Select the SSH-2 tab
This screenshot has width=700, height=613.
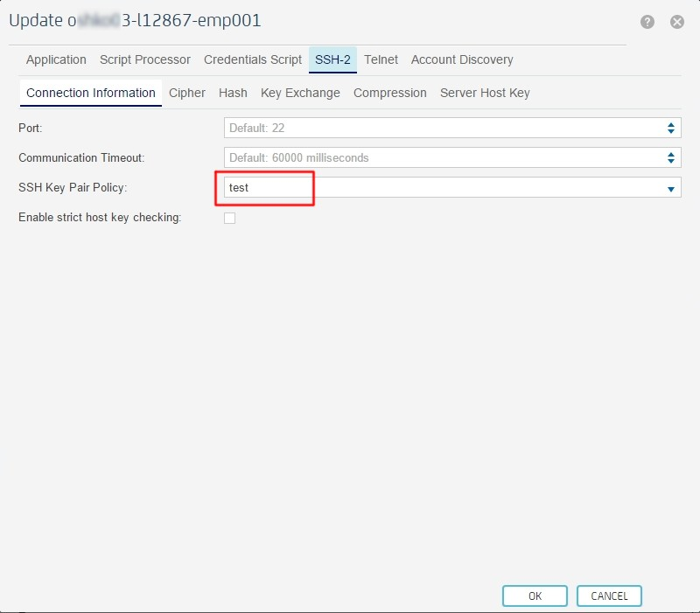332,59
